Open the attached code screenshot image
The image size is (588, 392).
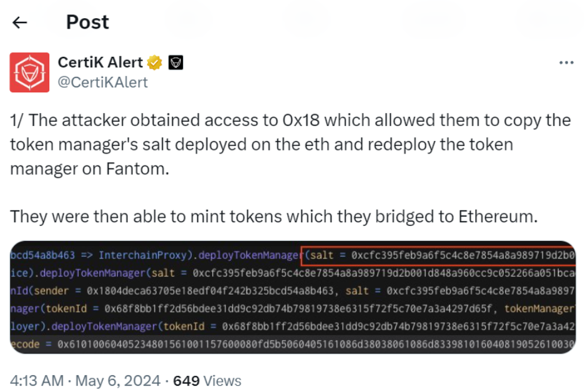pos(293,293)
